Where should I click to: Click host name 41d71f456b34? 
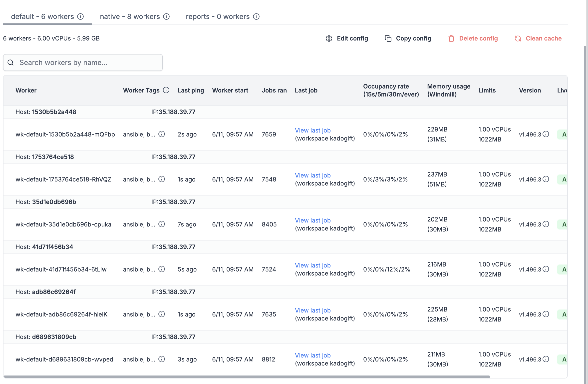coord(52,247)
